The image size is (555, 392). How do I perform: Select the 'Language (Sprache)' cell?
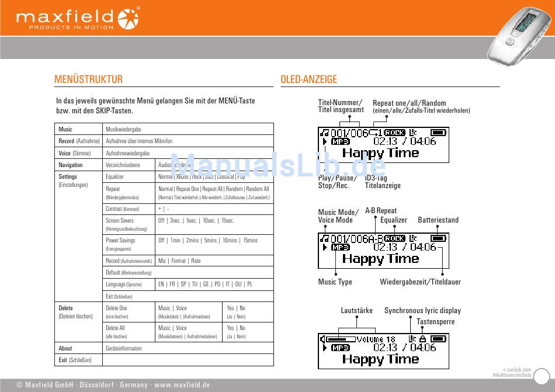click(129, 284)
